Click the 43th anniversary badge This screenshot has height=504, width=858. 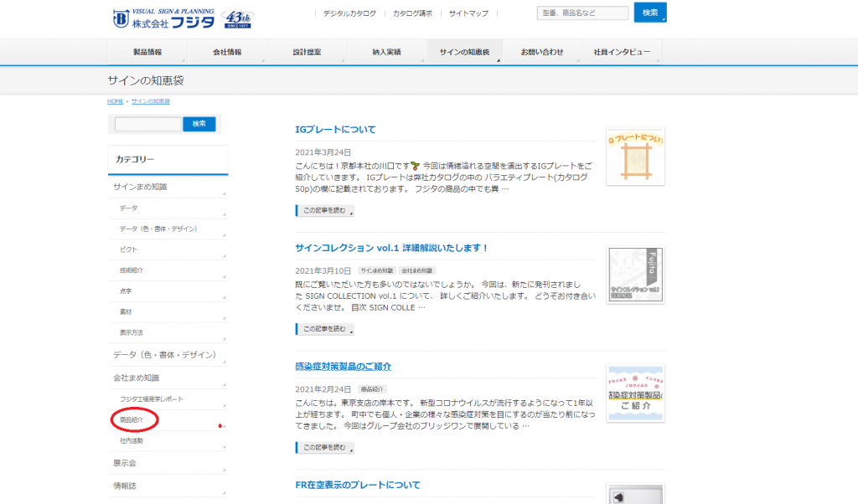[x=238, y=19]
